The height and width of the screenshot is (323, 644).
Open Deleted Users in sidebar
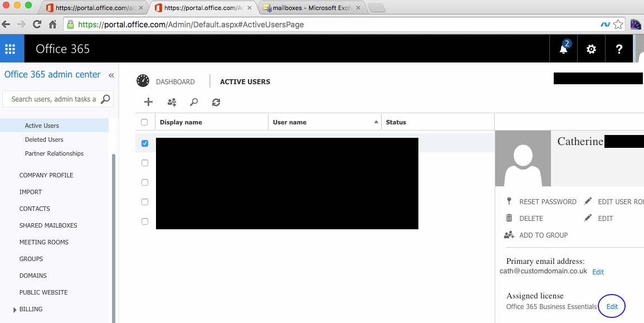[x=44, y=139]
